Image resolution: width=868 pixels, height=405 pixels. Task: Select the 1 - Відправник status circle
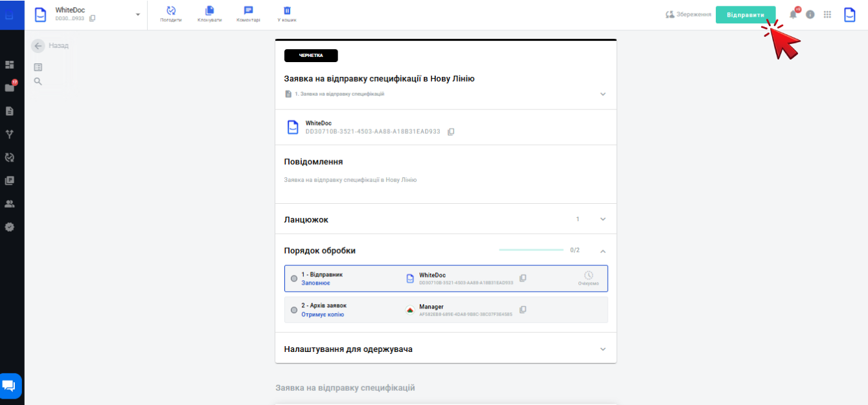pos(294,278)
